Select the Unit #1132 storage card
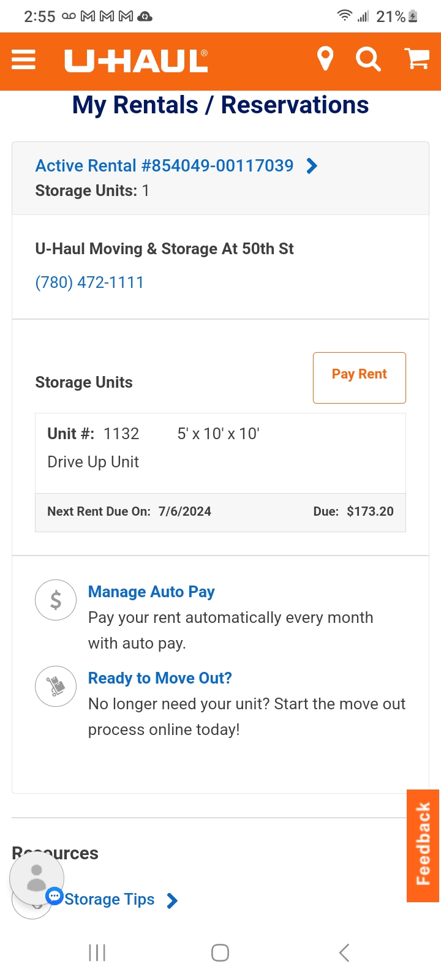The width and height of the screenshot is (441, 980). [221, 453]
